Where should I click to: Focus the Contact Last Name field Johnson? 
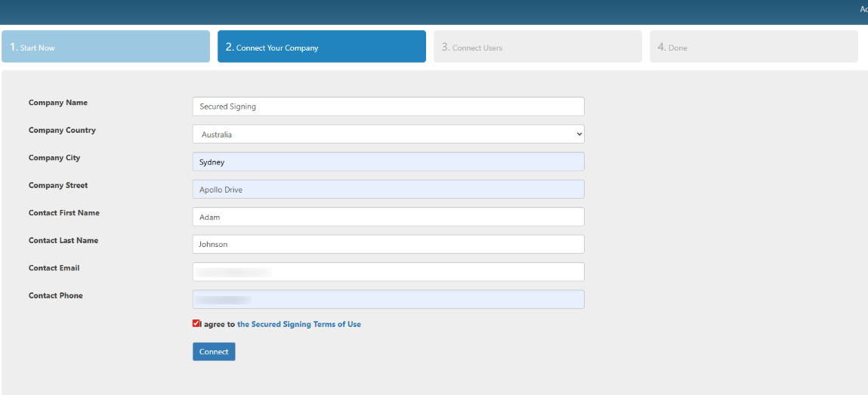[388, 244]
